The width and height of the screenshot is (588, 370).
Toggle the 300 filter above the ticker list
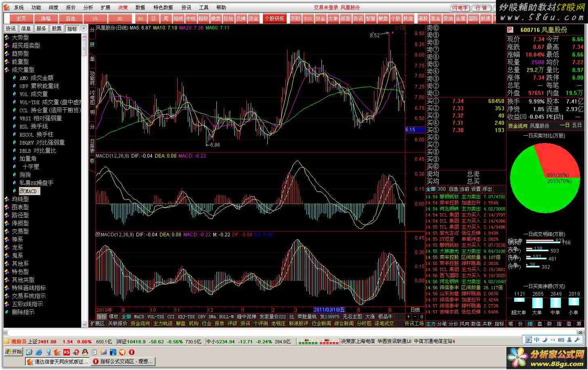tap(442, 189)
